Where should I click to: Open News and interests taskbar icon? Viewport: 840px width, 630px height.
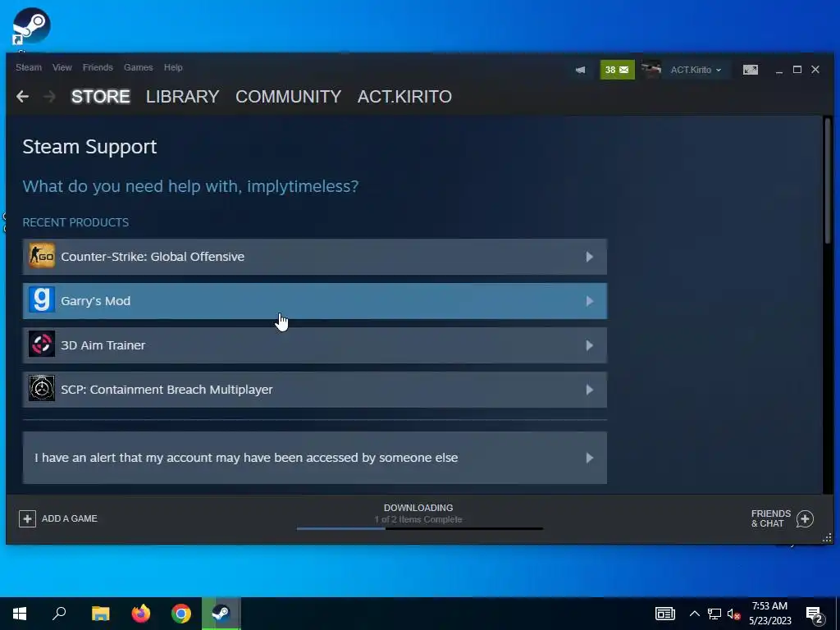664,614
